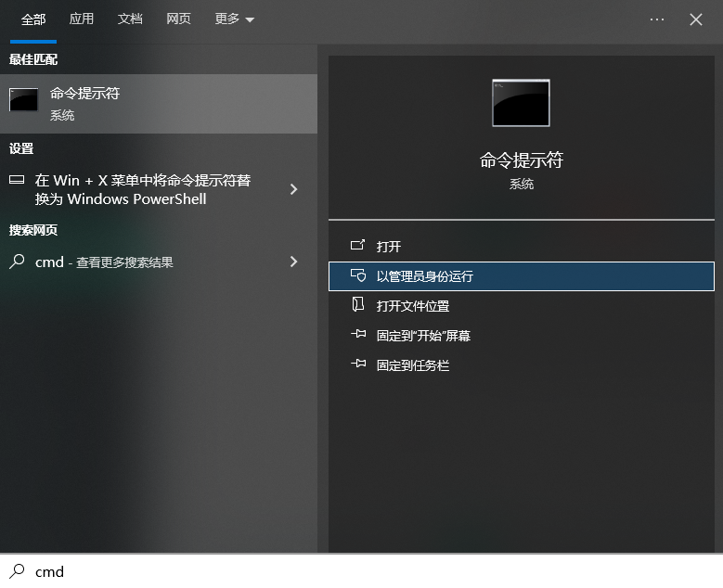Expand the 更多 filter dropdown

coord(234,19)
